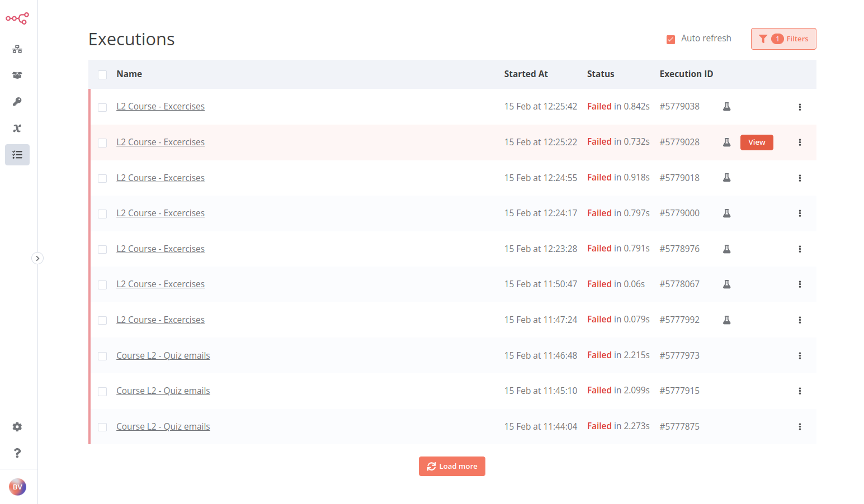864x504 pixels.
Task: Open Templates from the sidebar
Action: click(17, 75)
